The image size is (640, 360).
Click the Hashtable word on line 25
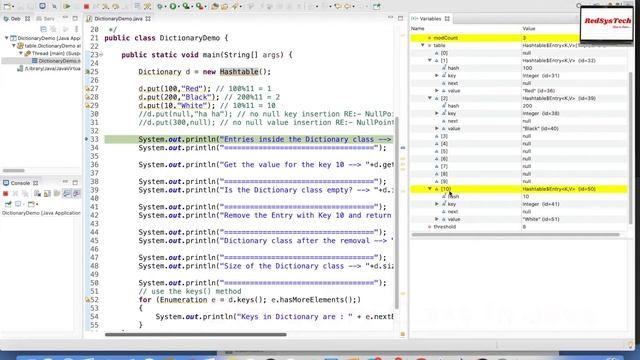pos(239,72)
